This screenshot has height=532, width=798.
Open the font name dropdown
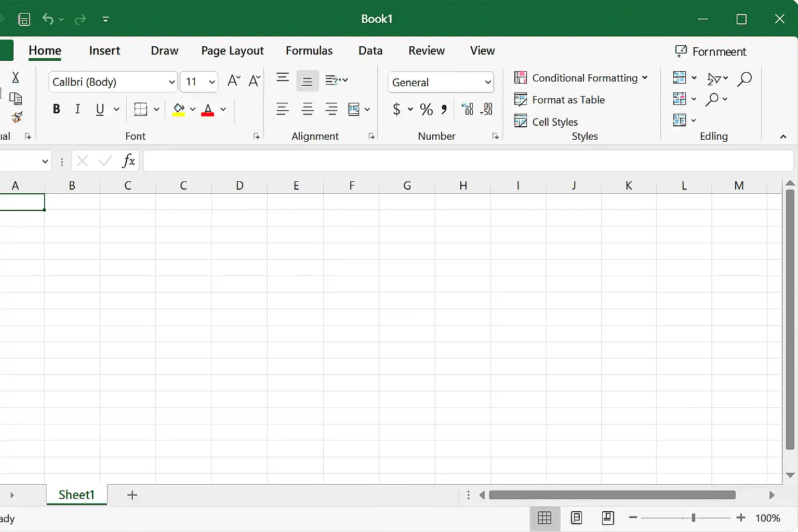(x=172, y=82)
